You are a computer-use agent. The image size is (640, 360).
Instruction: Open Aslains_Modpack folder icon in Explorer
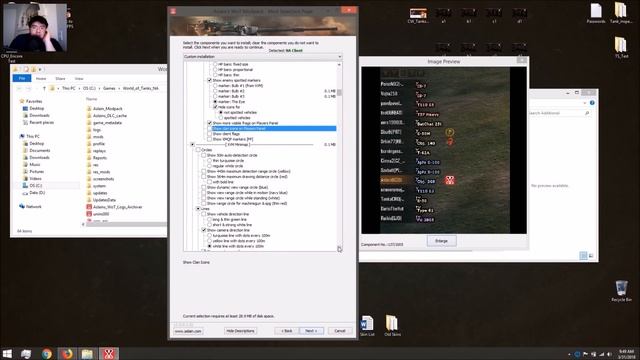click(89, 109)
